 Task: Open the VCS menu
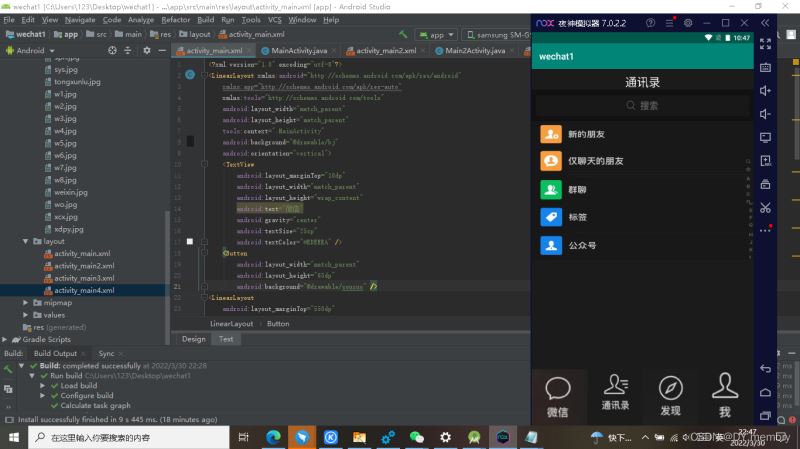pos(274,20)
